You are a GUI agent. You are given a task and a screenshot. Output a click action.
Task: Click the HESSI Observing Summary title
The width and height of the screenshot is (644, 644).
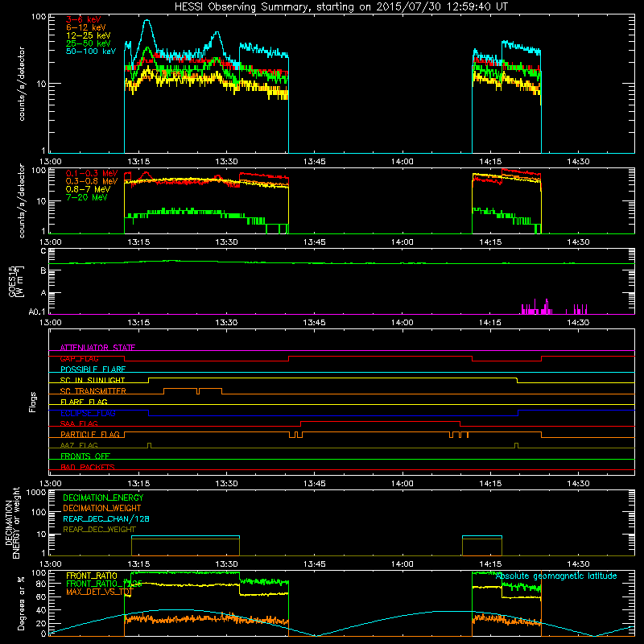pyautogui.click(x=341, y=7)
